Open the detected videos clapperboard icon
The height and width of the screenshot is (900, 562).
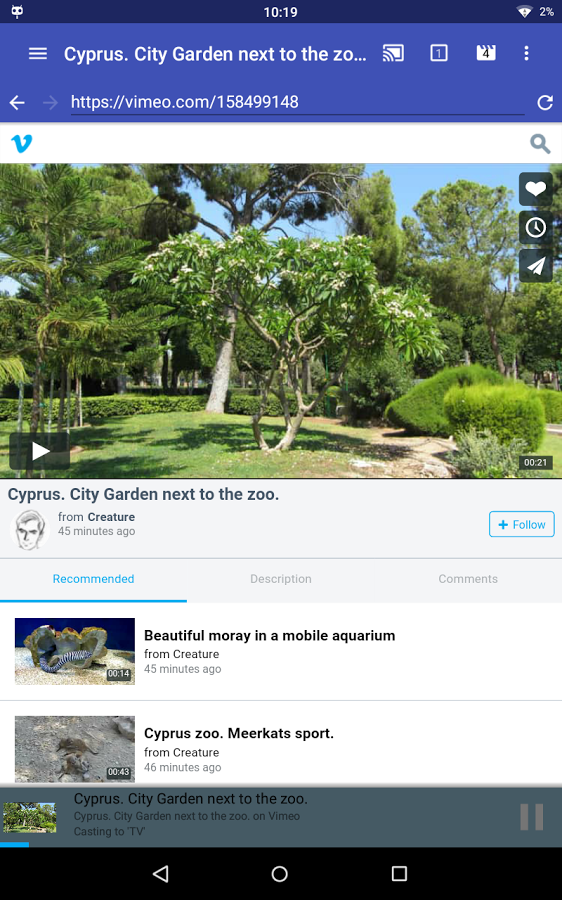(x=486, y=53)
